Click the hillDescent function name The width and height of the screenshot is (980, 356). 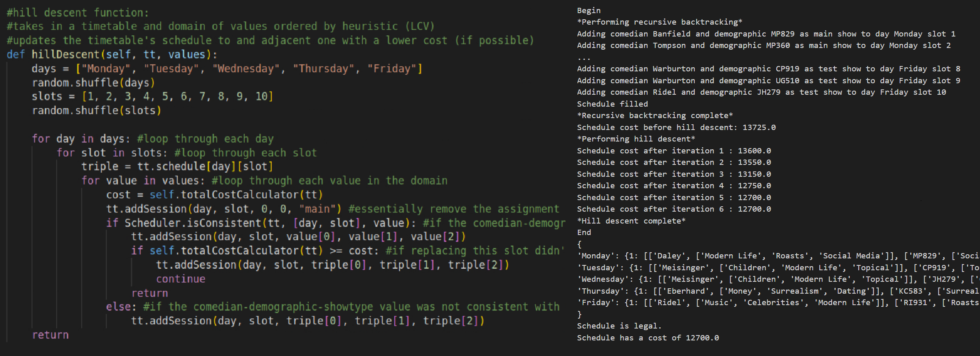pyautogui.click(x=66, y=55)
